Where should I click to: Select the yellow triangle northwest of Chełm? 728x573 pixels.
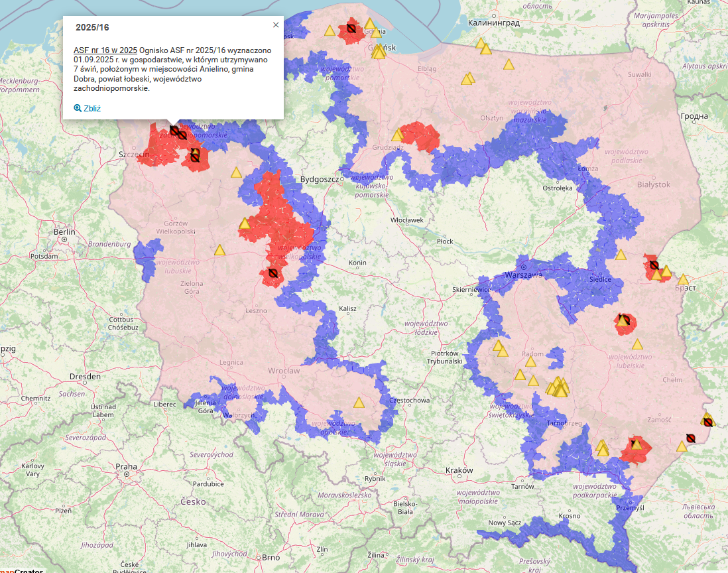click(x=637, y=344)
